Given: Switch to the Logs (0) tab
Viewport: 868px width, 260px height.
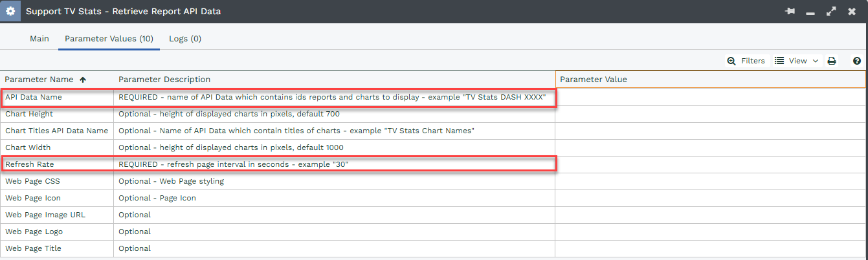Looking at the screenshot, I should [x=185, y=39].
